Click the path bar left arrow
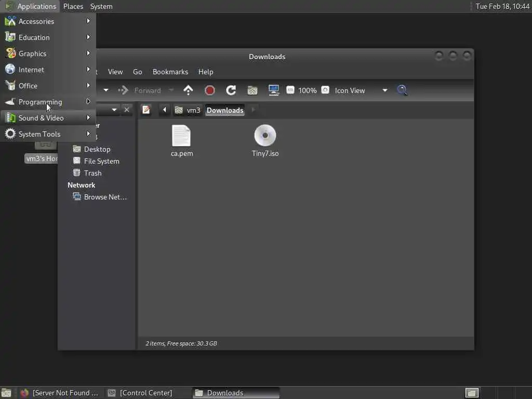Screen dimensions: 532x399 165,110
